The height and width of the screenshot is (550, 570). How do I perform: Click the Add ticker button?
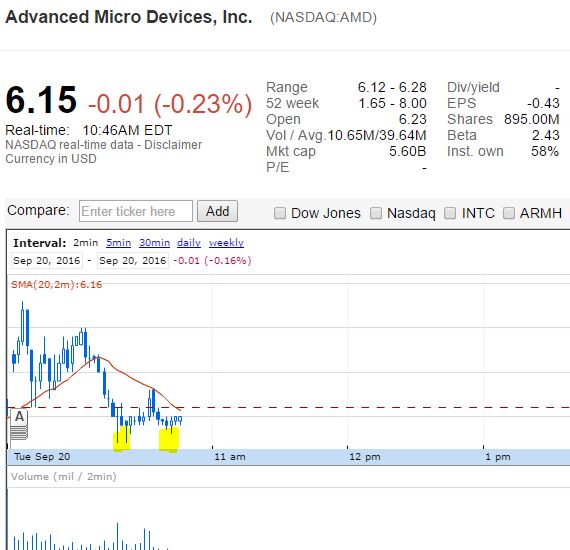click(x=217, y=211)
